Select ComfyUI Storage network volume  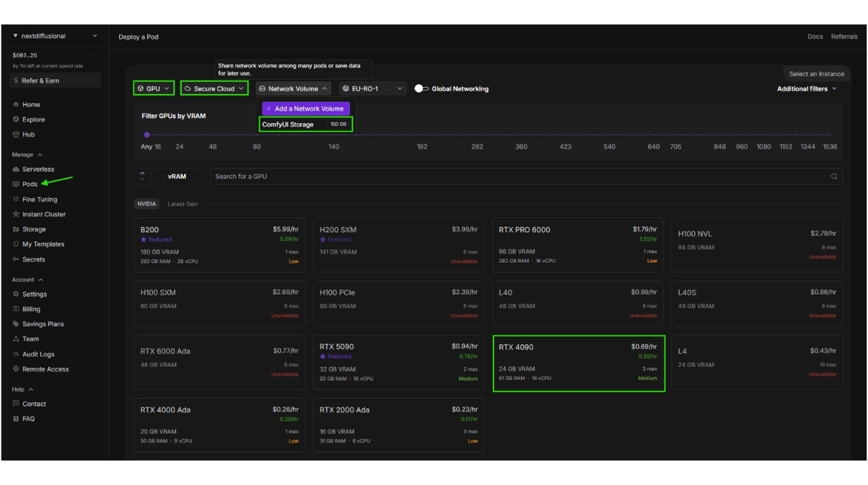306,125
